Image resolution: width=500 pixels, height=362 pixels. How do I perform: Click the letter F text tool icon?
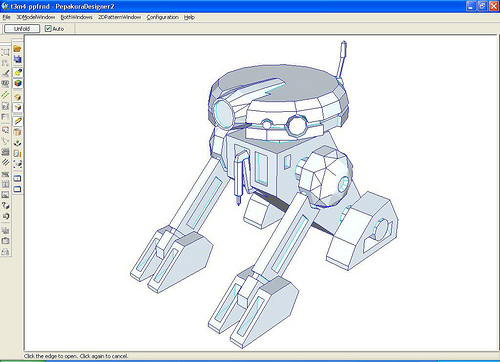pos(5,117)
